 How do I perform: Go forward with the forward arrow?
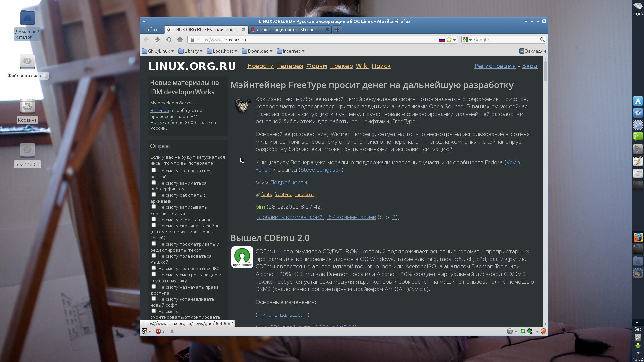157,40
